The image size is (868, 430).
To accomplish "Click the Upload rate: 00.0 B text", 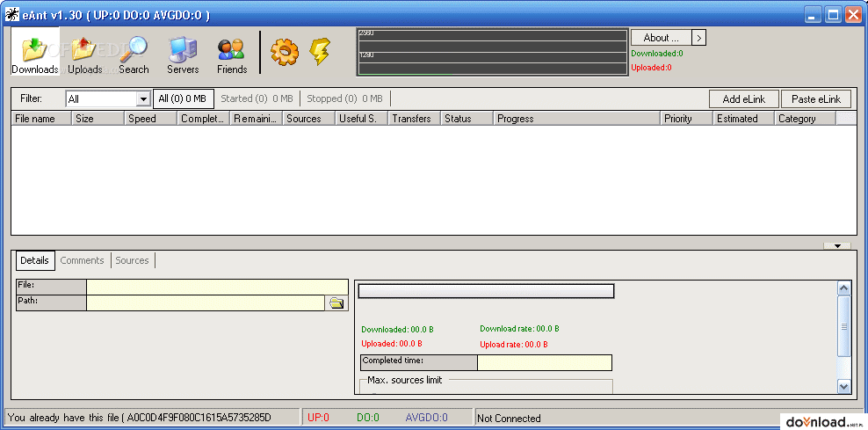I will [x=514, y=345].
